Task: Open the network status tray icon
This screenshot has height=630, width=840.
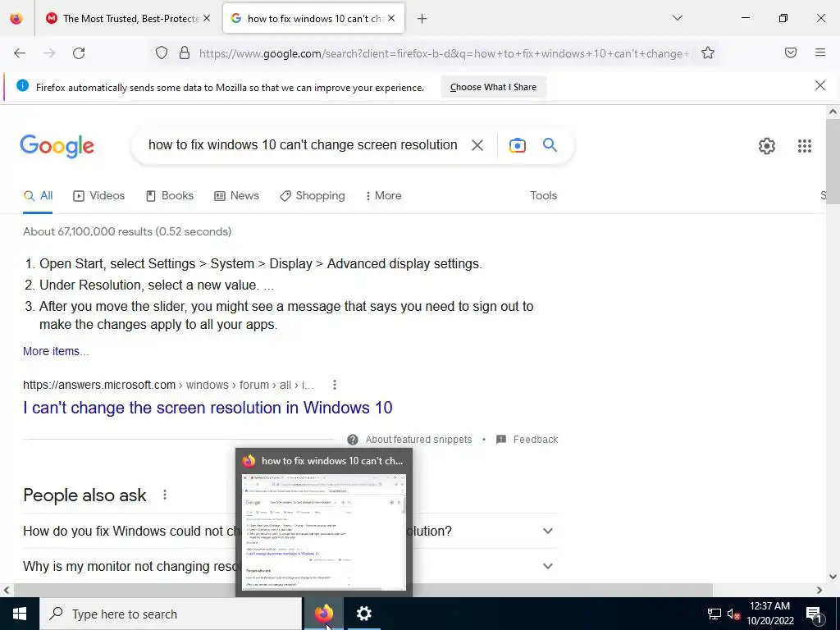Action: coord(714,614)
